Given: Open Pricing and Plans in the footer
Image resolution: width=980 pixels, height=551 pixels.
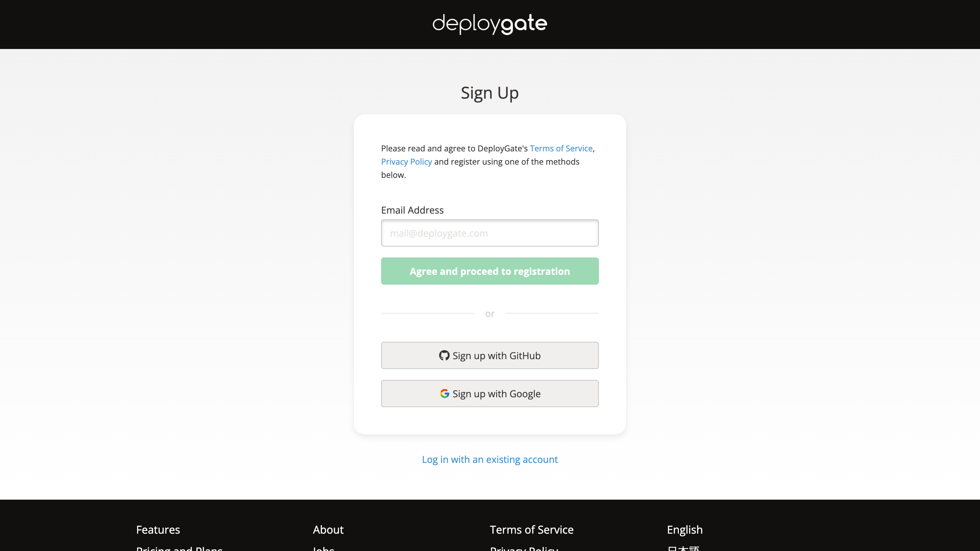Looking at the screenshot, I should click(180, 548).
